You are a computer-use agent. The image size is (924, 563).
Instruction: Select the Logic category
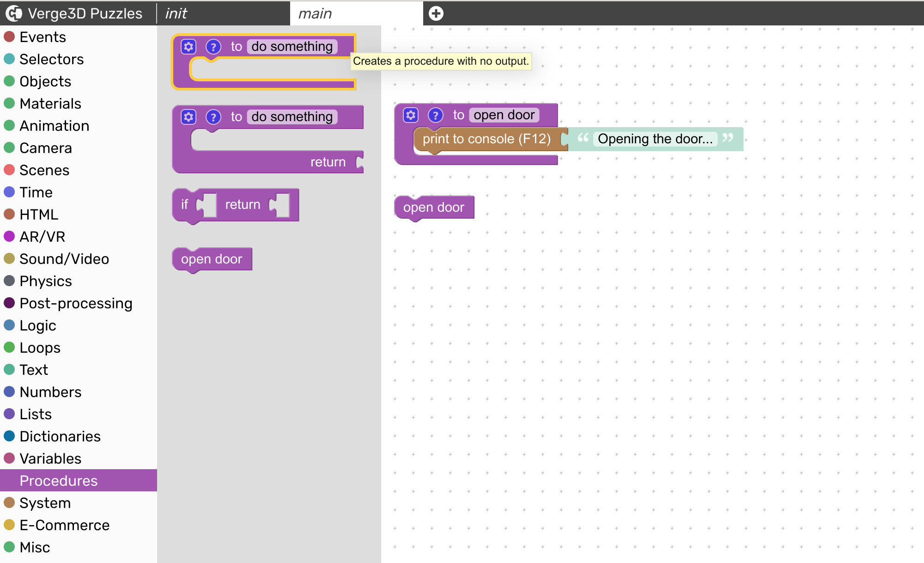[x=37, y=325]
